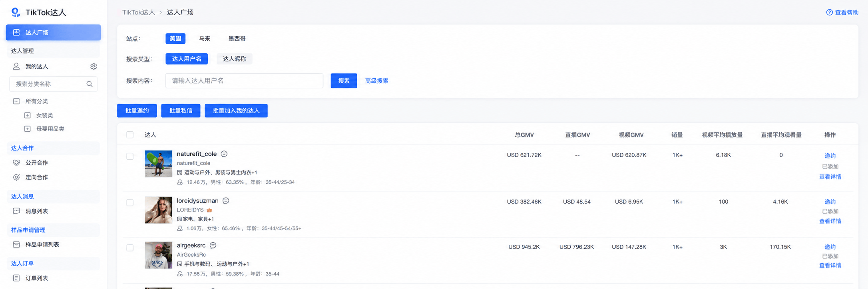
Task: Switch site to 马来
Action: pos(205,38)
